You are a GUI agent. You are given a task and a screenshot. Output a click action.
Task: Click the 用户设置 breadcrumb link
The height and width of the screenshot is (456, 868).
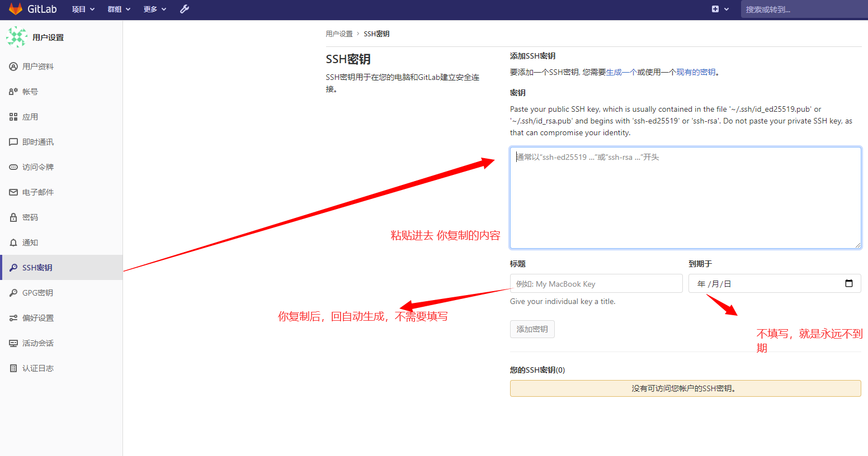339,34
